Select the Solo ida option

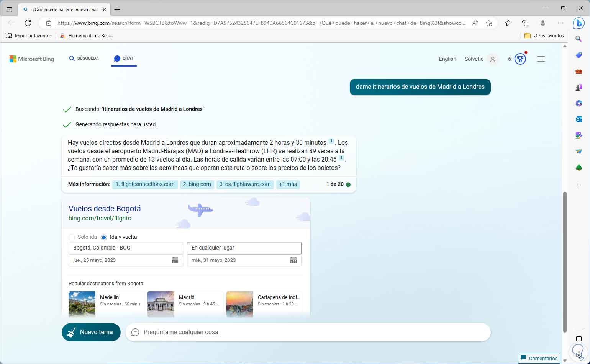(x=72, y=237)
